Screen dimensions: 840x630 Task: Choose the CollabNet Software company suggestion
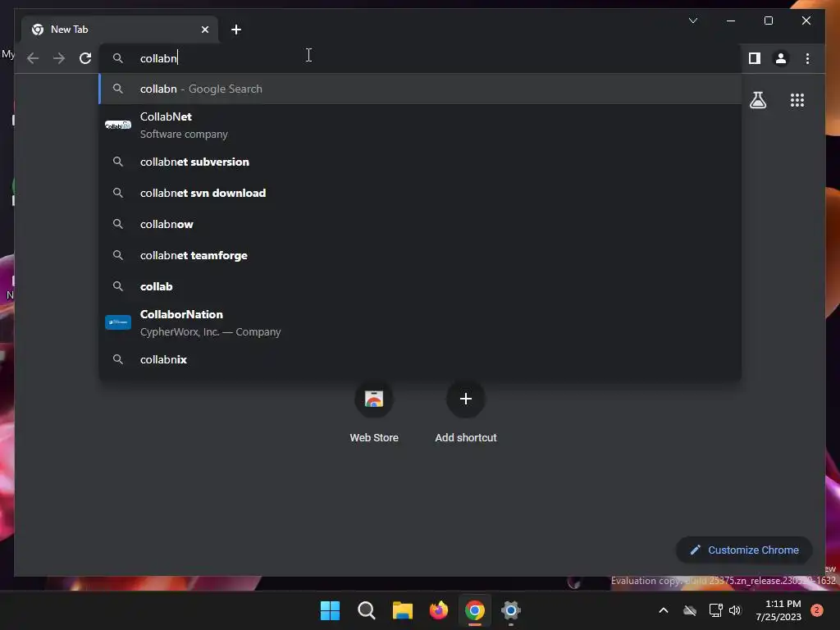[421, 126]
